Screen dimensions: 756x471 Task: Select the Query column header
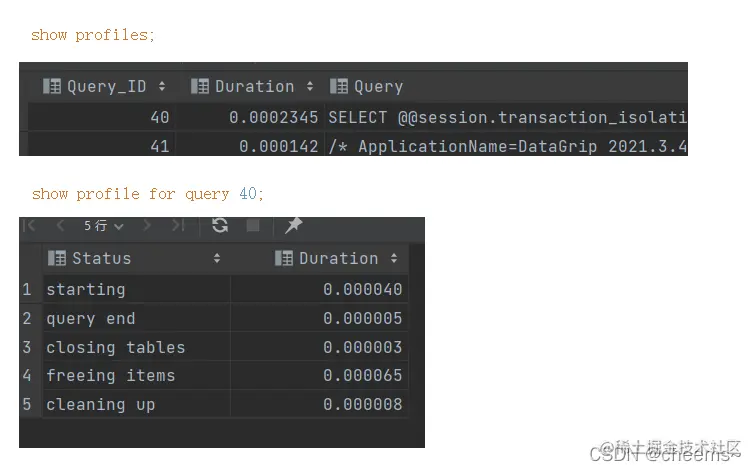pos(366,86)
